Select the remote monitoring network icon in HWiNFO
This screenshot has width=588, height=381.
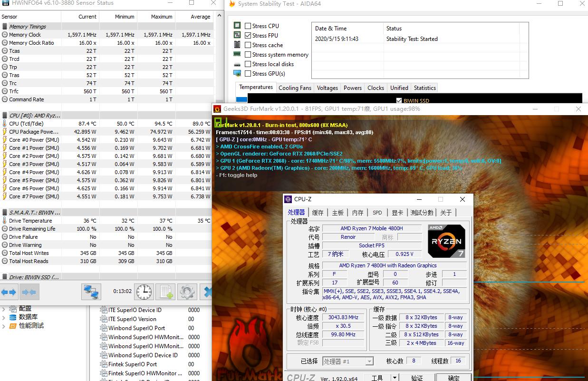point(91,293)
